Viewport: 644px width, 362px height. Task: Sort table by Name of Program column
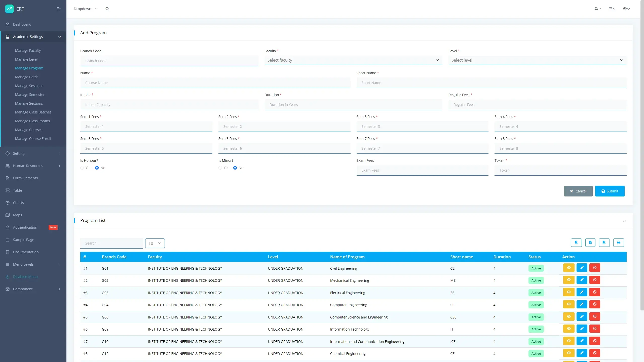click(347, 257)
